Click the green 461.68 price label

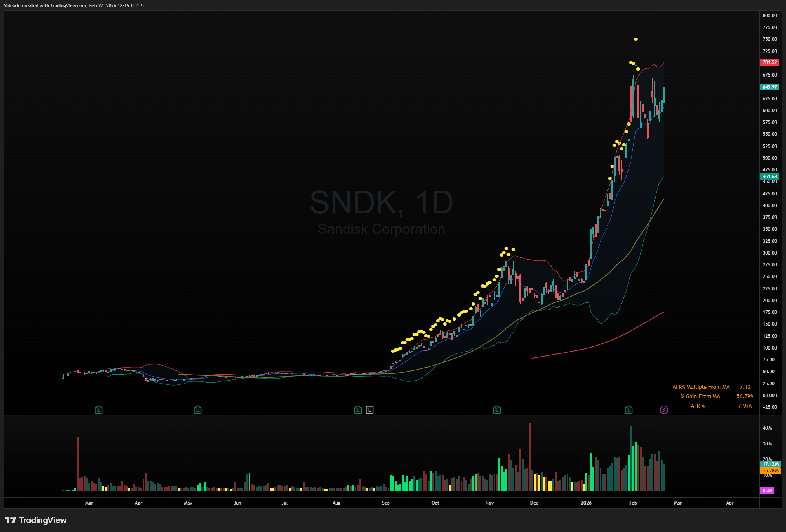coord(769,177)
